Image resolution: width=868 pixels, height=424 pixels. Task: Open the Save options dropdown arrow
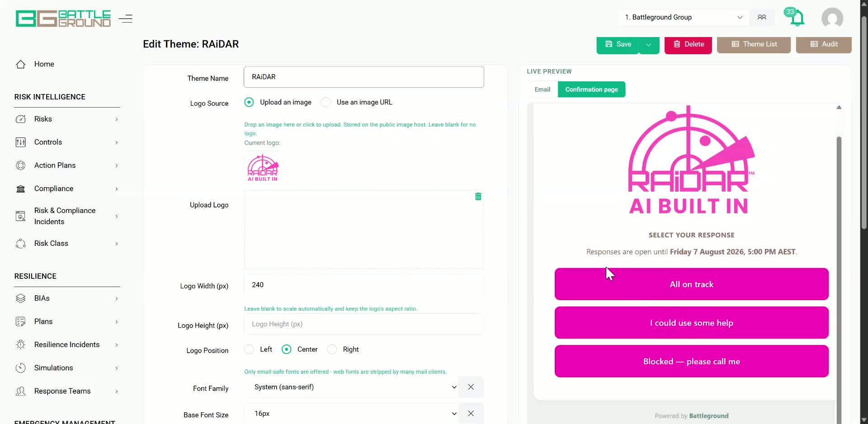coord(649,44)
